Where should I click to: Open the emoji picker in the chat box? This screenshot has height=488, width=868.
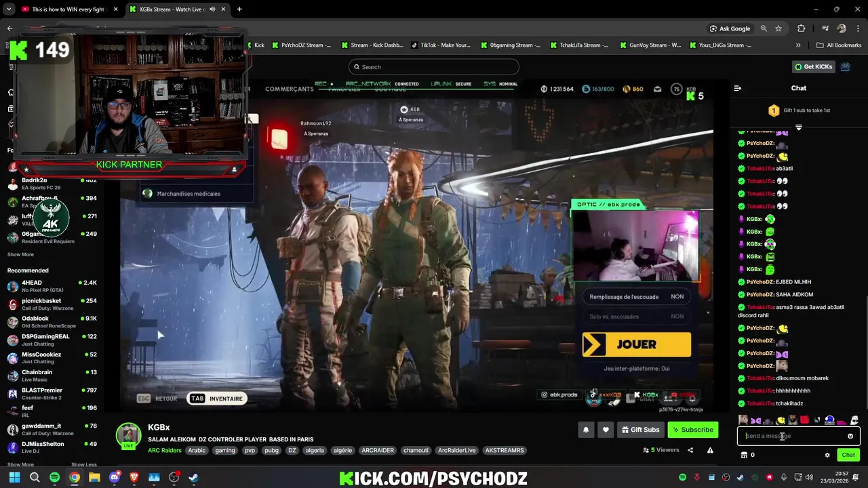click(850, 436)
